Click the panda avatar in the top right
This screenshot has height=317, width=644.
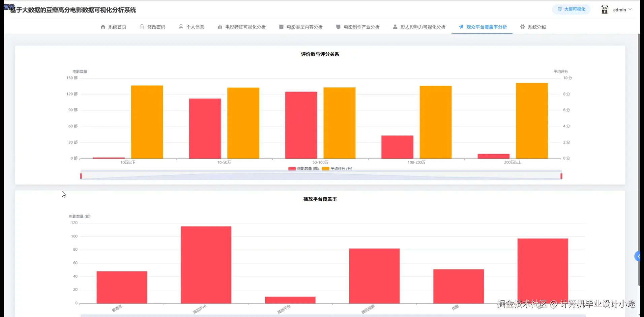[x=605, y=9]
